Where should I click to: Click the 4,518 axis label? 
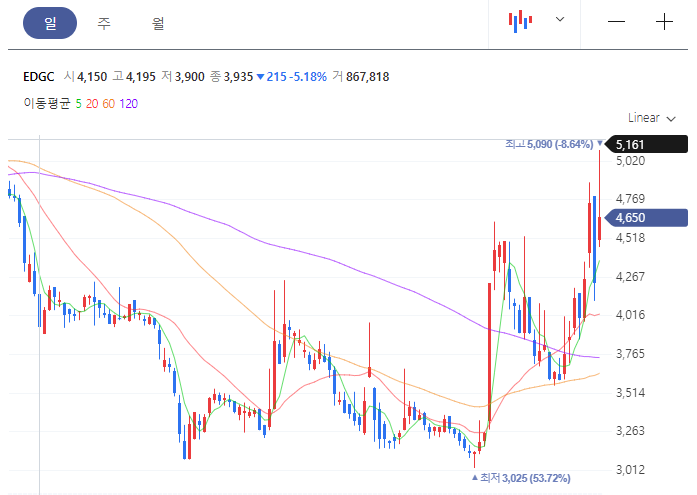pos(630,237)
